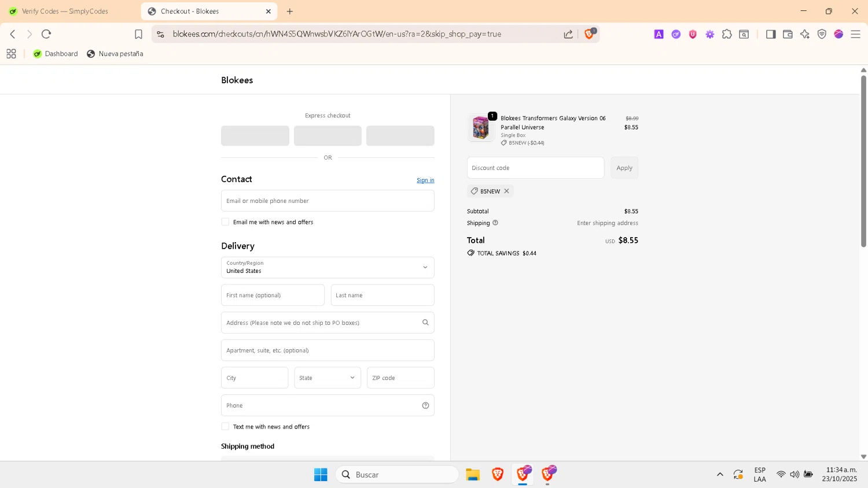Image resolution: width=868 pixels, height=488 pixels.
Task: Toggle the browser sidebar panel
Action: (771, 34)
